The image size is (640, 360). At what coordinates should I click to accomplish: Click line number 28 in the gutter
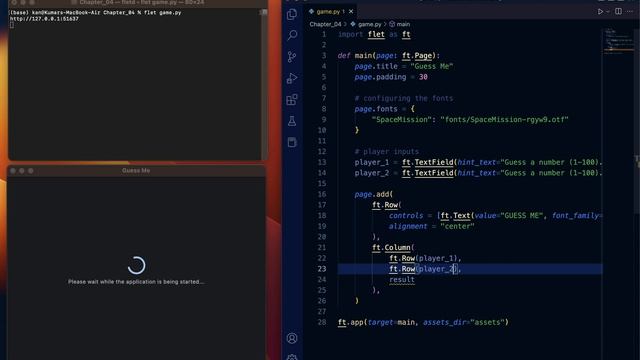tap(322, 322)
